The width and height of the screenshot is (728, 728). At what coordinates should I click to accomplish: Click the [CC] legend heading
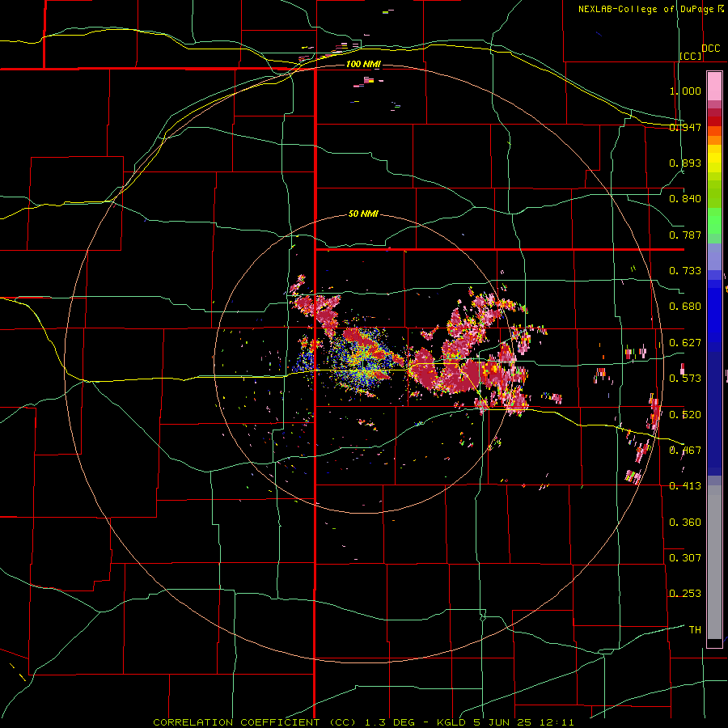tap(691, 56)
